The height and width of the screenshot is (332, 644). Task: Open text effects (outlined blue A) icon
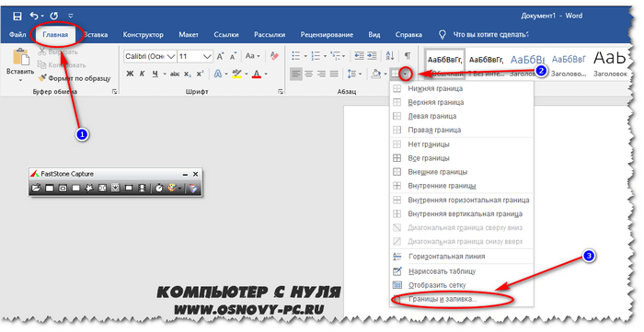point(218,74)
